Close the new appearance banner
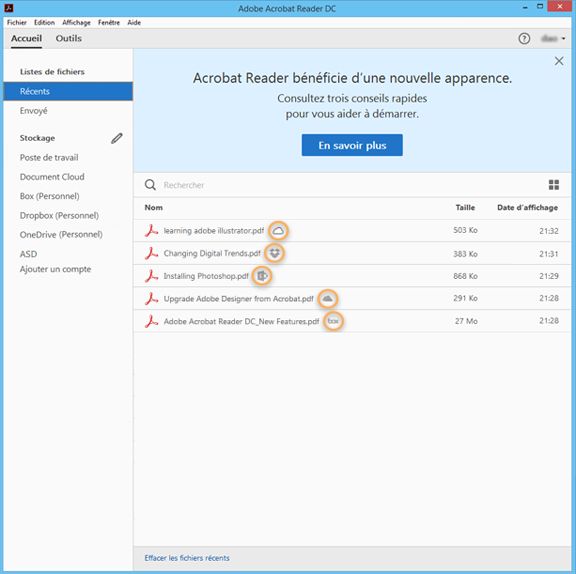Image resolution: width=576 pixels, height=574 pixels. coord(559,61)
